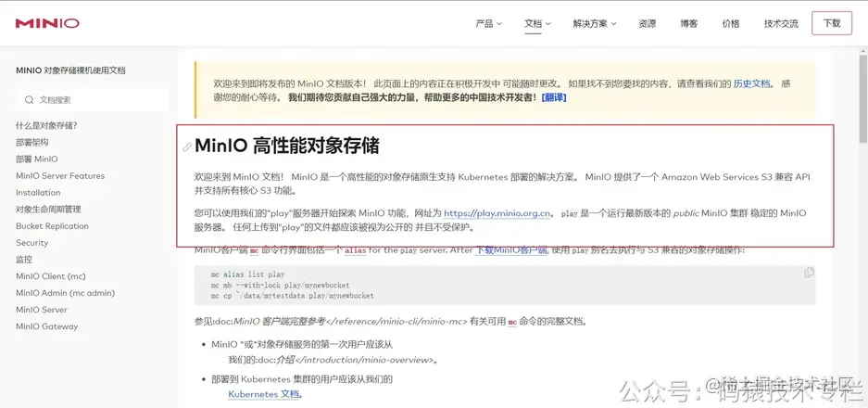This screenshot has width=868, height=408.
Task: Open sidebar item MinIO Server
Action: (42, 310)
